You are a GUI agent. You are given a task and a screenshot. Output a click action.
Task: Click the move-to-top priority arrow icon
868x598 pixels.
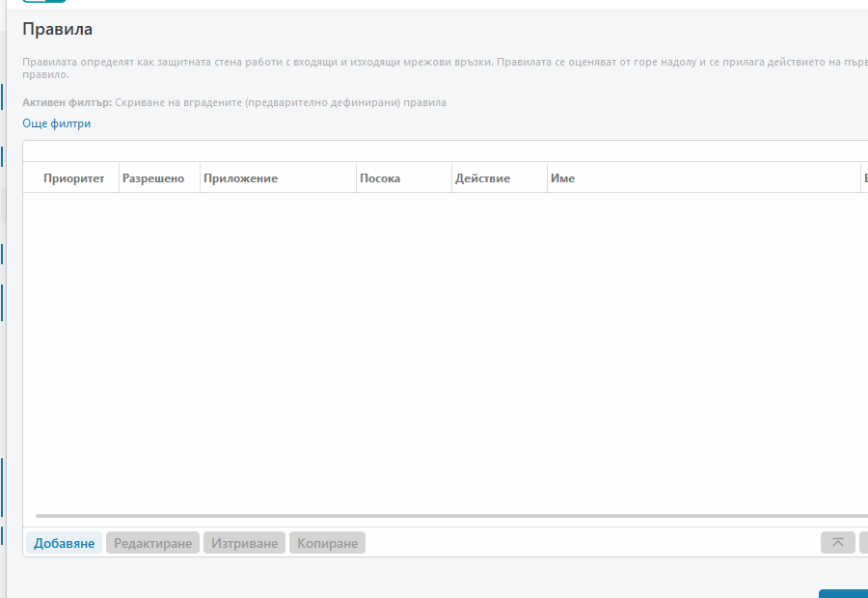837,543
